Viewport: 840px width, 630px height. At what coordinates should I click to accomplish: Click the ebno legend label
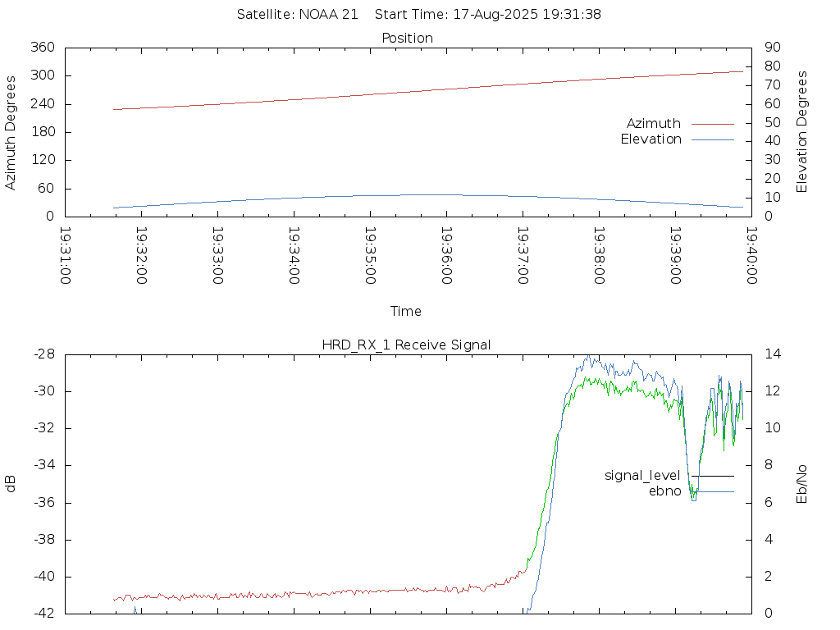pyautogui.click(x=664, y=491)
